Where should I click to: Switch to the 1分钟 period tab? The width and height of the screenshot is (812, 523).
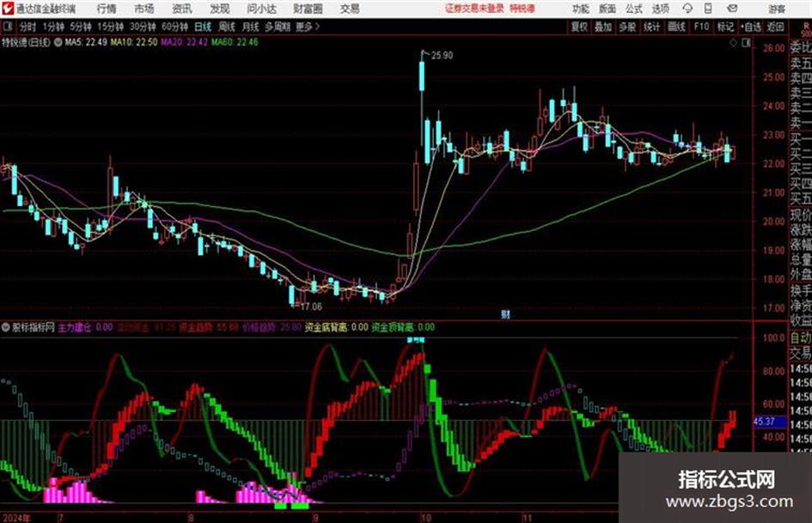(52, 27)
